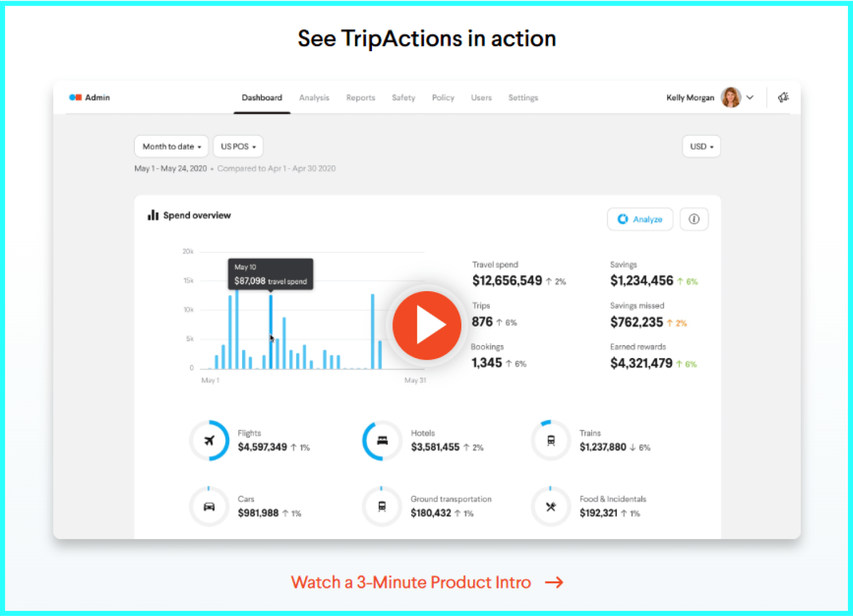Open the Spend overview info icon
This screenshot has width=853, height=616.
(694, 219)
